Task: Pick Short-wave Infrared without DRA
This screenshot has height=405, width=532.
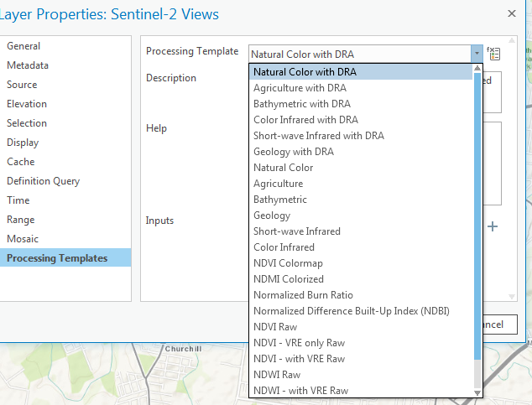Action: (x=361, y=231)
